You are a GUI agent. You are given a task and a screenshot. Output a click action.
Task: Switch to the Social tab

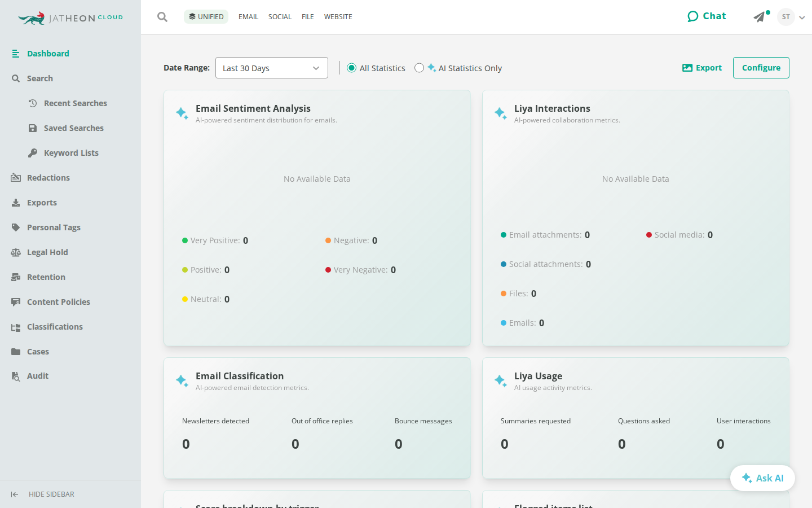tap(280, 17)
